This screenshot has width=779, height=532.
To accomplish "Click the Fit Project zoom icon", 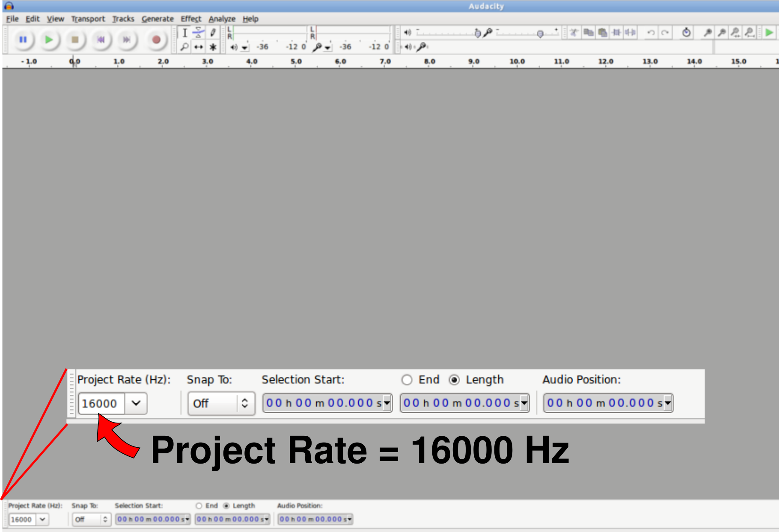I will [749, 33].
